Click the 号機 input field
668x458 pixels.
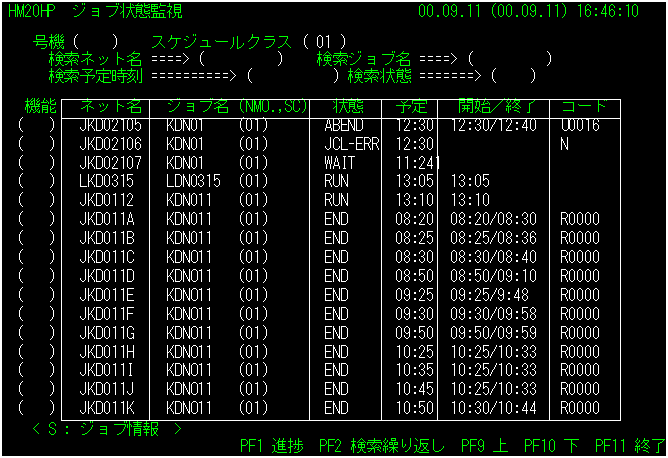click(103, 42)
